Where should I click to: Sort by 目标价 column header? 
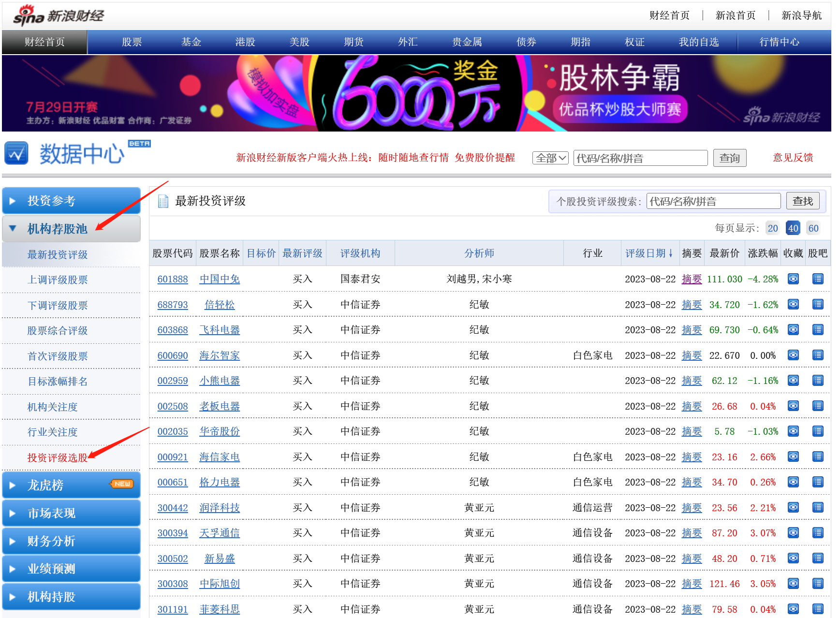261,253
